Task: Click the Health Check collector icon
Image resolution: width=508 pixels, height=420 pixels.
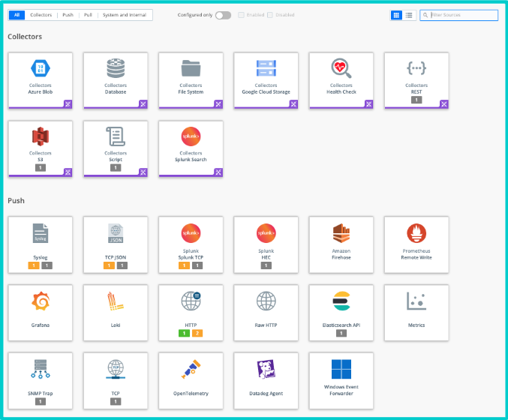Action: (x=341, y=68)
